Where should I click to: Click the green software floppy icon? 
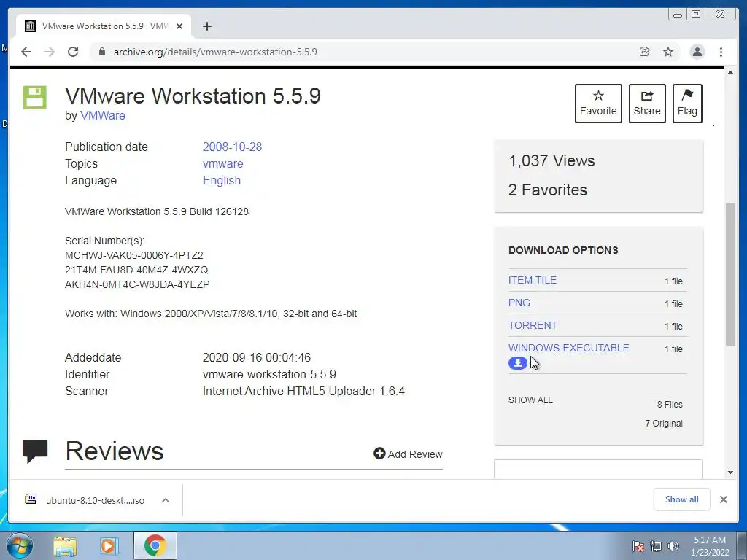(35, 97)
